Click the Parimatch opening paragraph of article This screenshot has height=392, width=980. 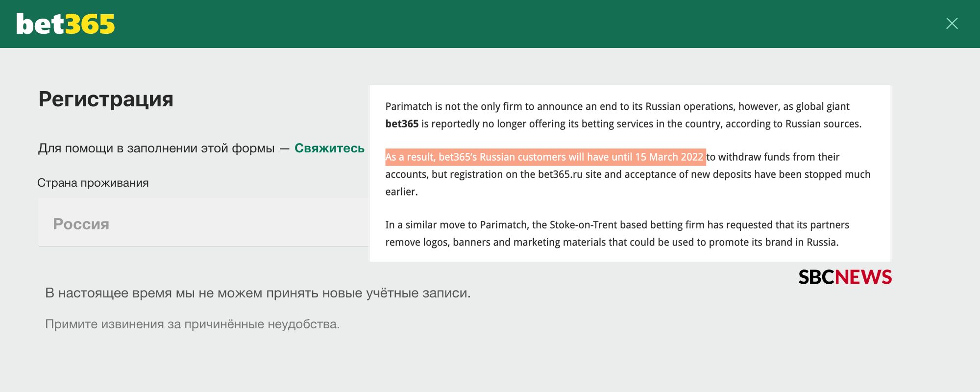(623, 115)
